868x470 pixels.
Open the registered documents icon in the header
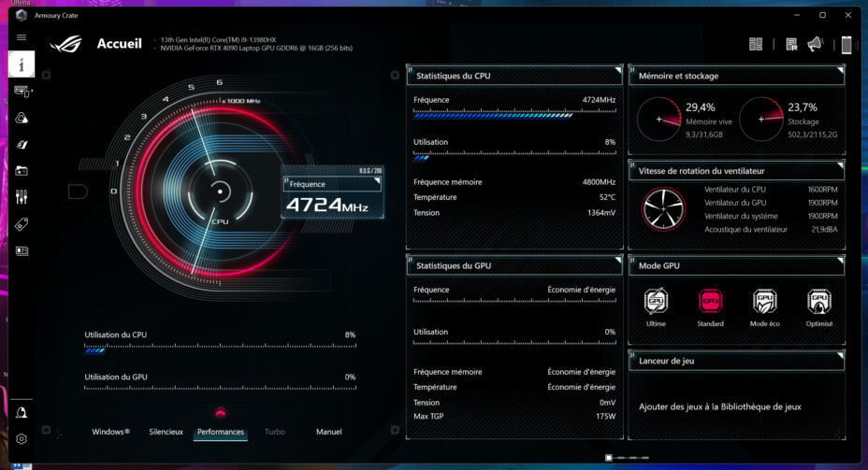tap(791, 44)
